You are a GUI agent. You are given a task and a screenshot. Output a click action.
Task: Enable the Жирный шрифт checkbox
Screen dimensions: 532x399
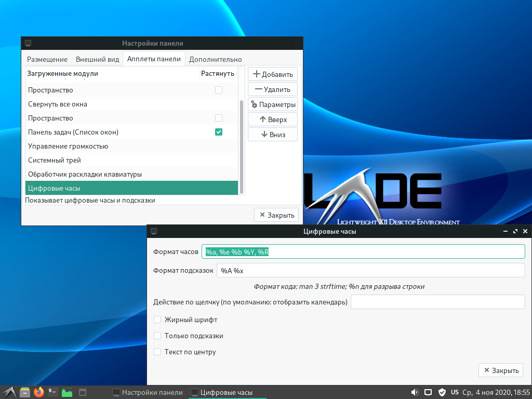158,320
